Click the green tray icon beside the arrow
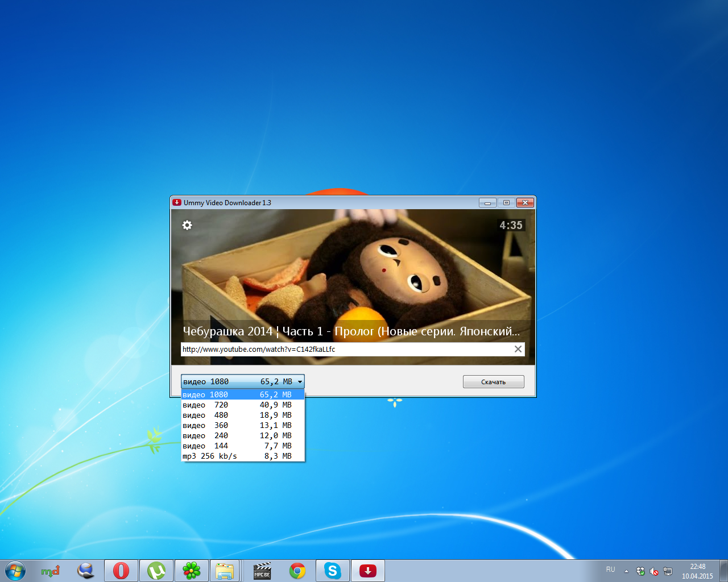This screenshot has height=582, width=728. [641, 571]
